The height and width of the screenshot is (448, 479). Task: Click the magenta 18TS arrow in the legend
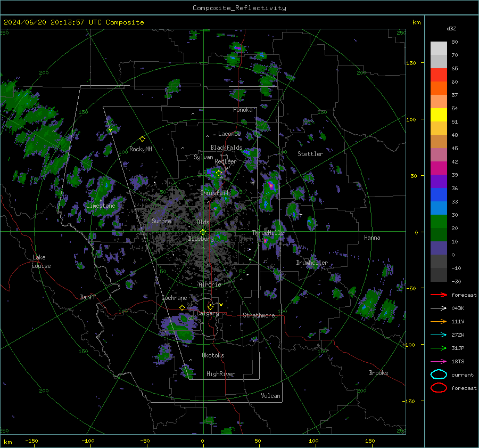pos(439,362)
